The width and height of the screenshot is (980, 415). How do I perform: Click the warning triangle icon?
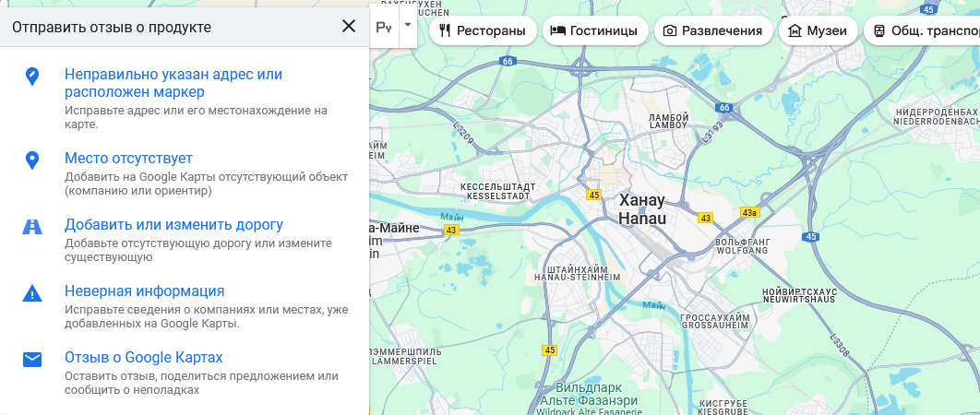(x=32, y=294)
